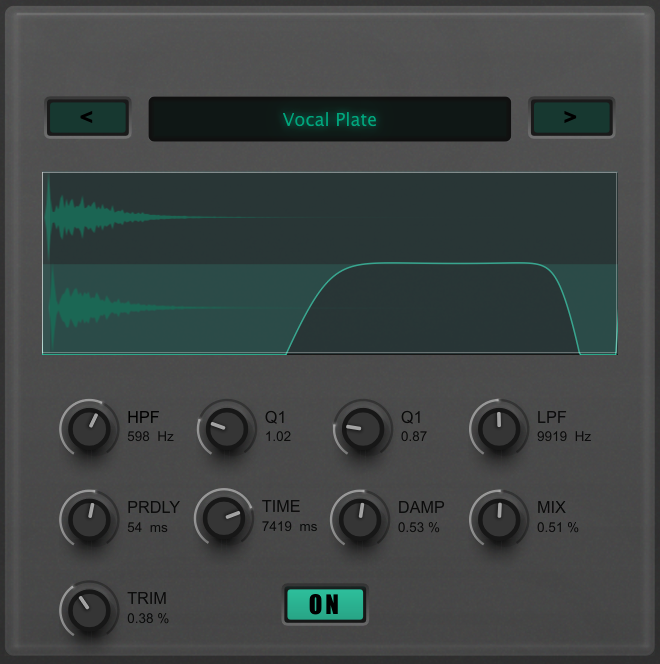Select the TRIM knob
This screenshot has height=664, width=660.
tap(89, 610)
